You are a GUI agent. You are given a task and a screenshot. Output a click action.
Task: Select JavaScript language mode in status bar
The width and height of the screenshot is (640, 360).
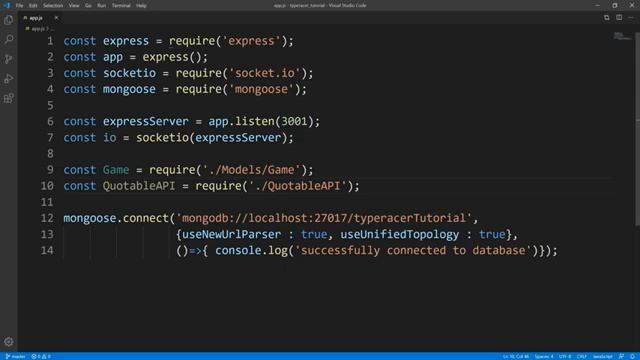603,356
